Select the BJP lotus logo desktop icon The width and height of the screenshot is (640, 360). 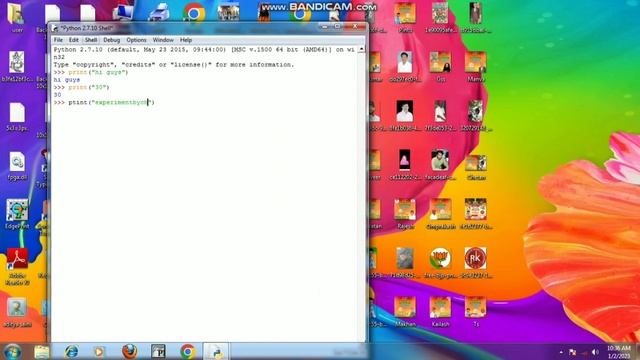(x=440, y=263)
